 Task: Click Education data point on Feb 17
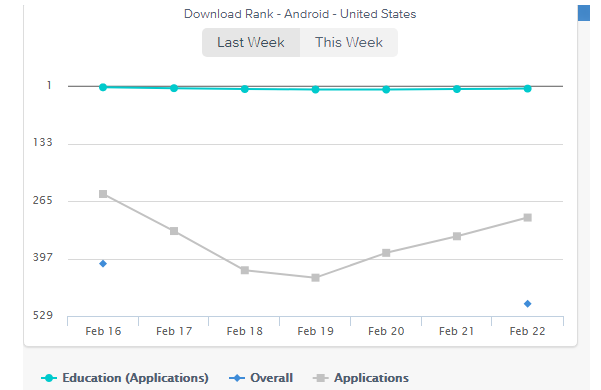(x=174, y=88)
